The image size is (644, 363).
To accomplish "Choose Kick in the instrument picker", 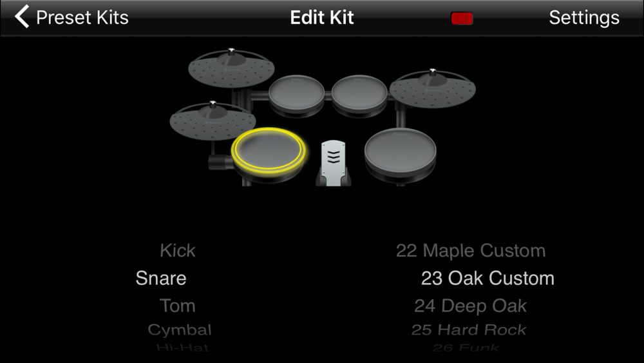I will (178, 250).
